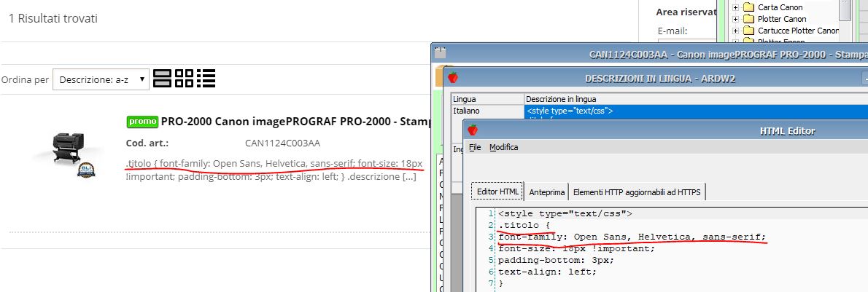Open the Ordina per dropdown
This screenshot has width=868, height=292.
coord(101,79)
